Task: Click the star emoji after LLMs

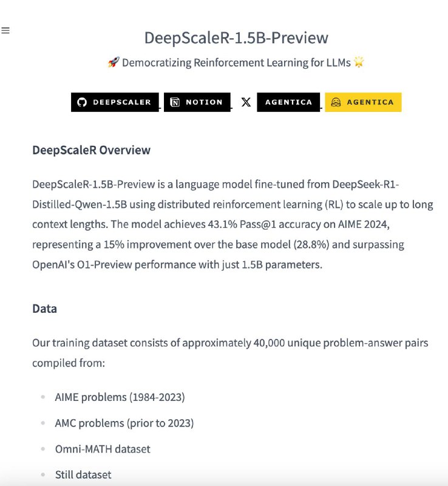Action: (359, 62)
